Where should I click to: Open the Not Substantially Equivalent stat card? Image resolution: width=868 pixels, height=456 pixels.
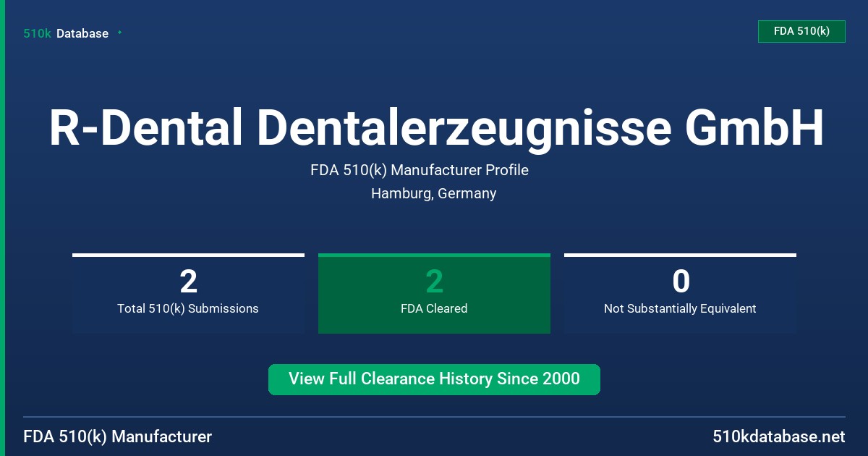(680, 294)
